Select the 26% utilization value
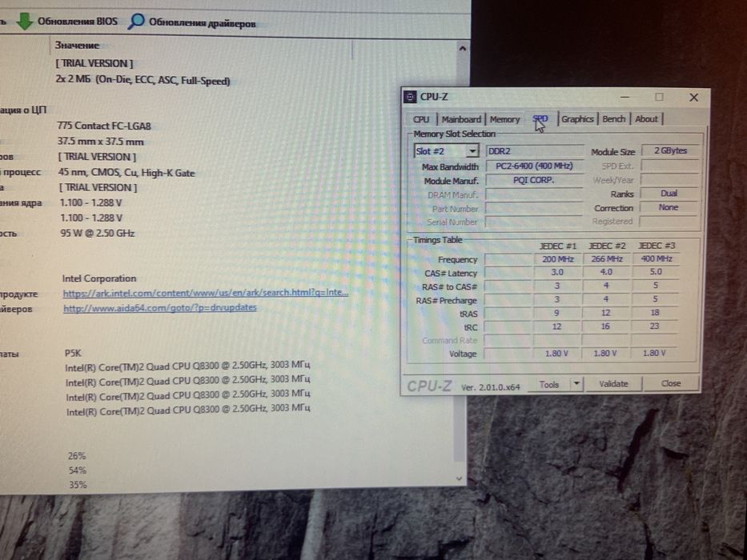Screen dimensions: 747x560 [77, 456]
